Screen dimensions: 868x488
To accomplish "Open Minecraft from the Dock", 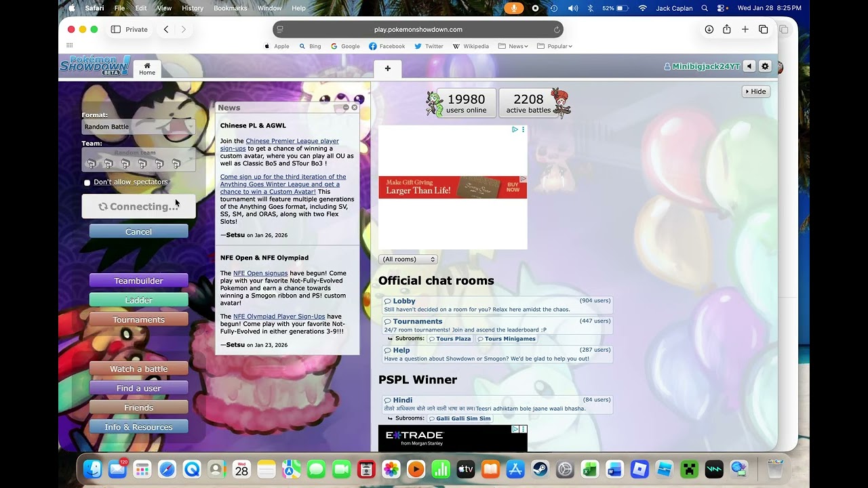I will tap(690, 469).
